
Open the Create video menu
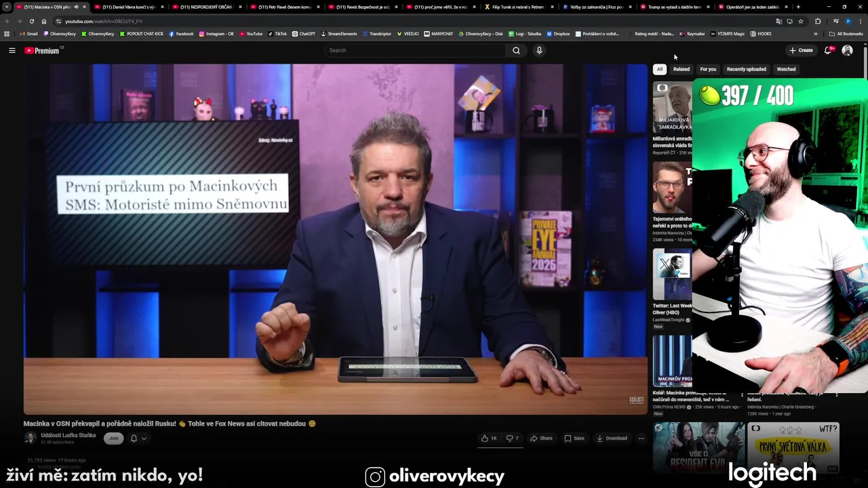click(801, 50)
